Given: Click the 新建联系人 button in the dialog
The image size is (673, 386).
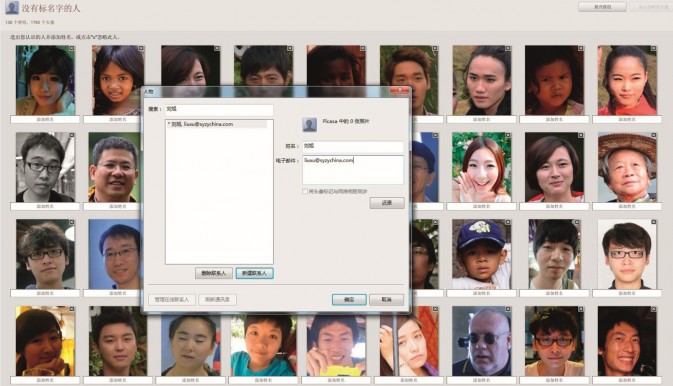Looking at the screenshot, I should click(x=254, y=274).
